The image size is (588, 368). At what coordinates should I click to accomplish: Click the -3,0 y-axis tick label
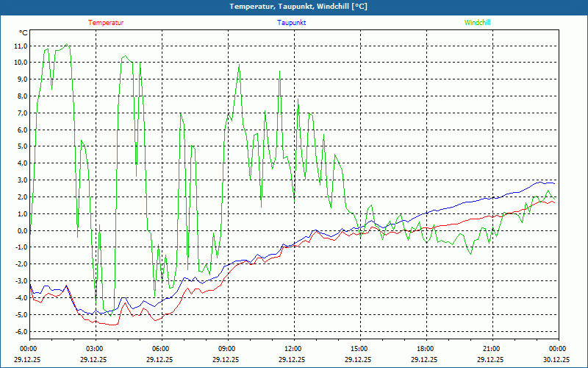(x=20, y=281)
